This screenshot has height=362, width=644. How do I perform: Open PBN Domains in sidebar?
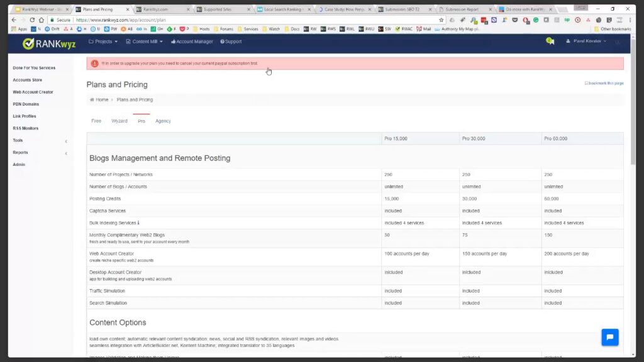(26, 104)
